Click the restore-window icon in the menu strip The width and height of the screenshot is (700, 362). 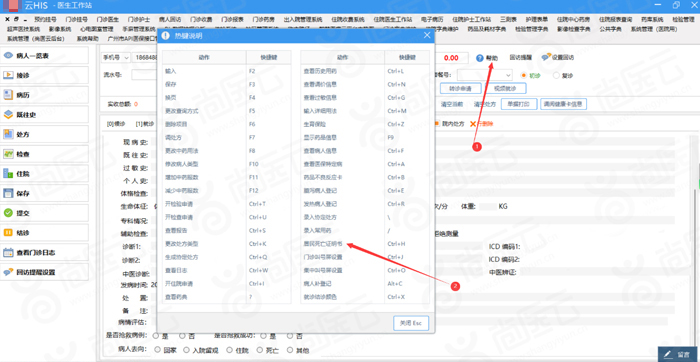point(17,20)
